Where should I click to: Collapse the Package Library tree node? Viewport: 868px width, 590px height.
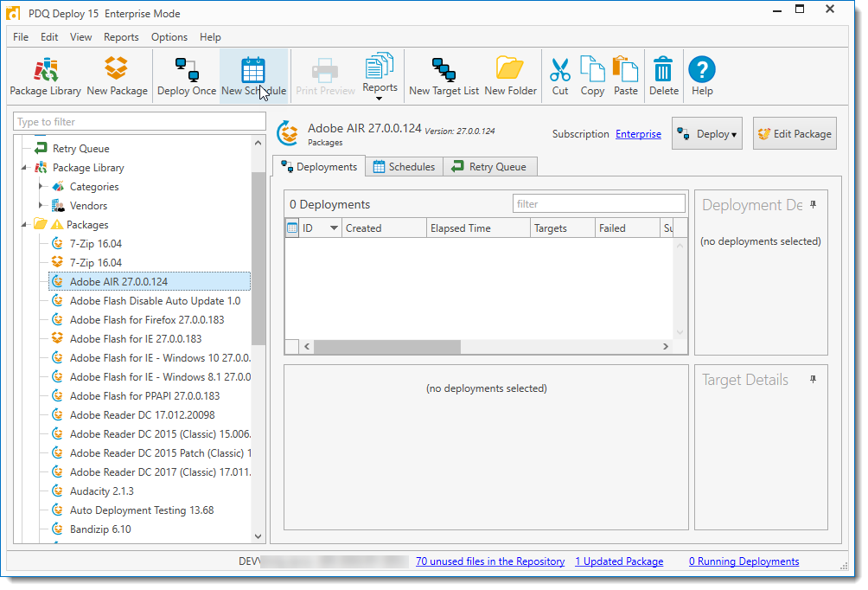24,167
